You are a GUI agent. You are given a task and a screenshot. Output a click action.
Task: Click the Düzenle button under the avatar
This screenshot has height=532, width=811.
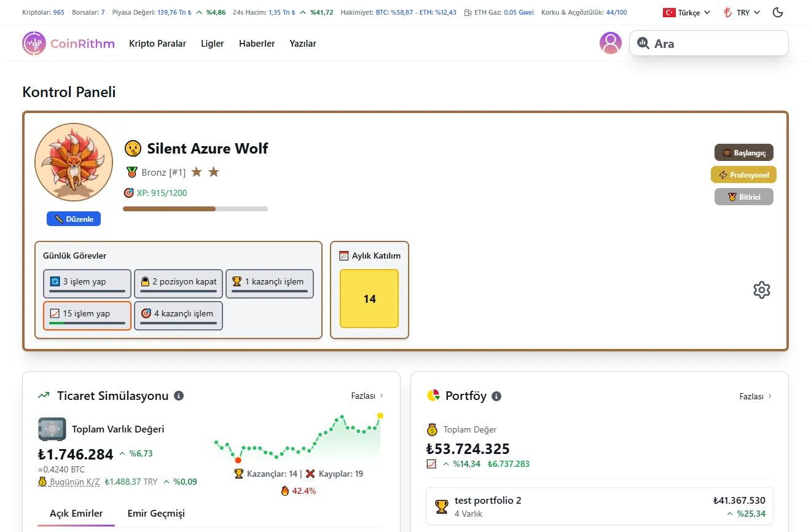coord(73,218)
